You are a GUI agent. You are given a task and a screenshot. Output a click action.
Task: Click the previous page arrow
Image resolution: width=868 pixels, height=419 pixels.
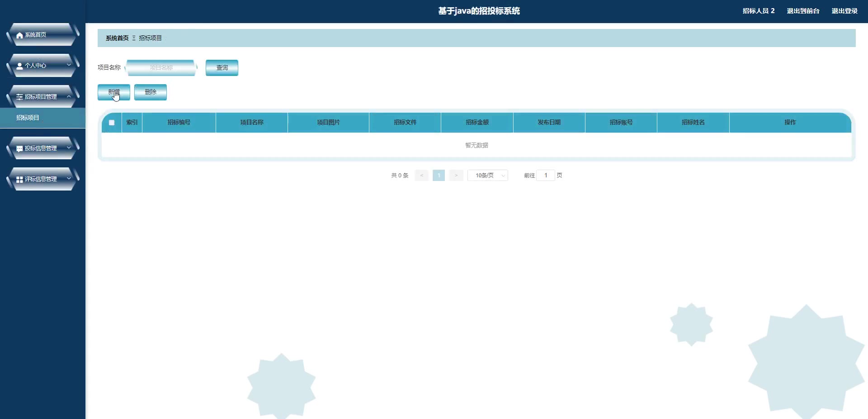(x=421, y=176)
